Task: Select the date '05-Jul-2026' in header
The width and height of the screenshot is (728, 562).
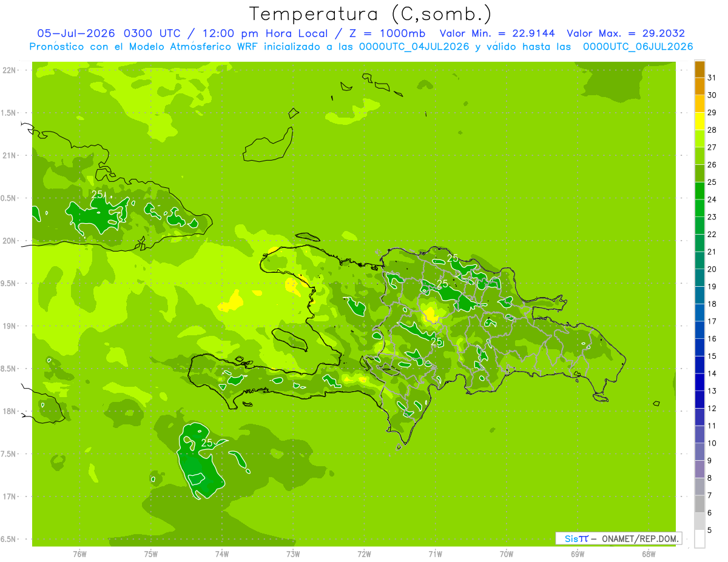Action: [77, 33]
